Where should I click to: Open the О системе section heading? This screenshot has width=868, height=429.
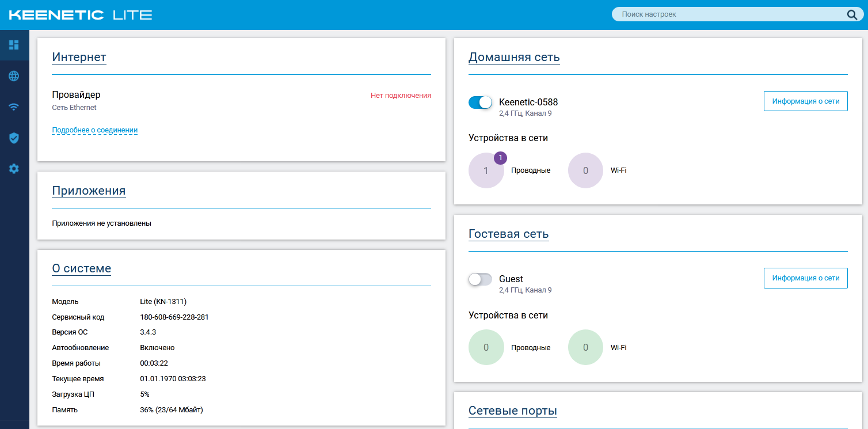[x=81, y=268]
